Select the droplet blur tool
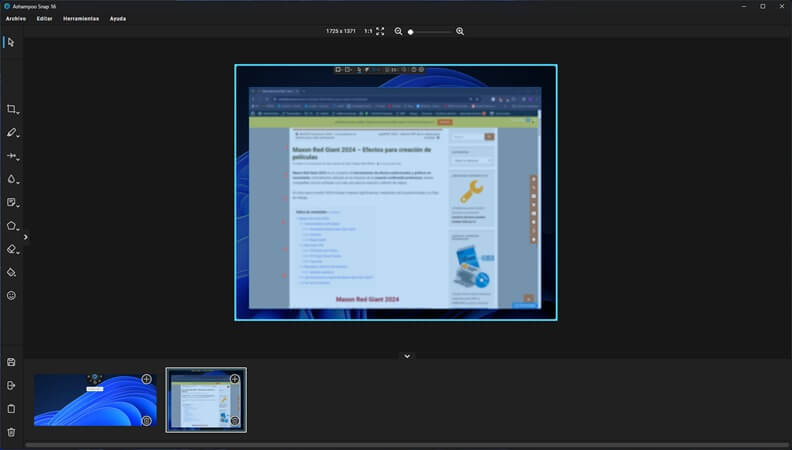The image size is (792, 450). click(x=12, y=179)
